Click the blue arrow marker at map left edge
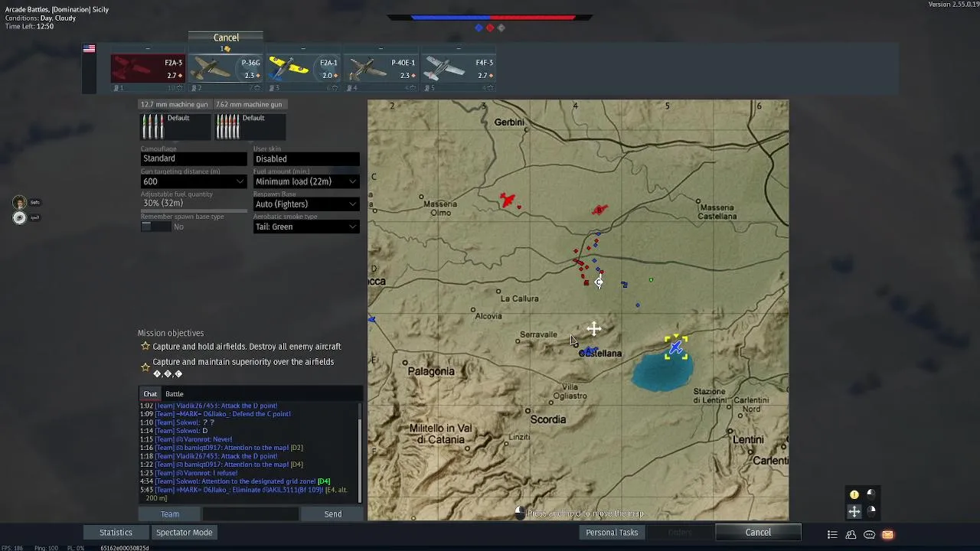The width and height of the screenshot is (980, 551). point(372,319)
